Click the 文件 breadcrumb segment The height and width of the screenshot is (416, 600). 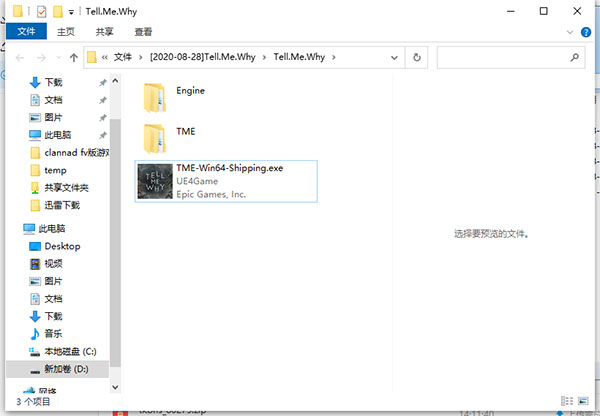click(x=123, y=57)
